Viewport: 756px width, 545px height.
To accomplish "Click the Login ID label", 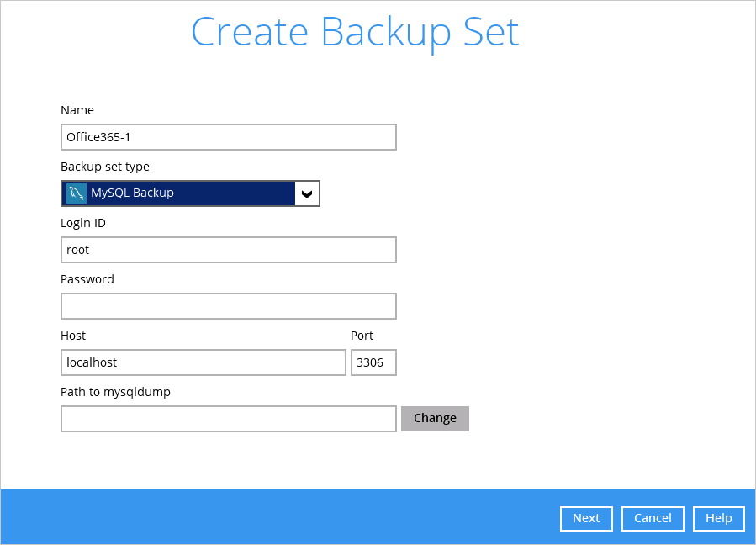I will click(83, 223).
